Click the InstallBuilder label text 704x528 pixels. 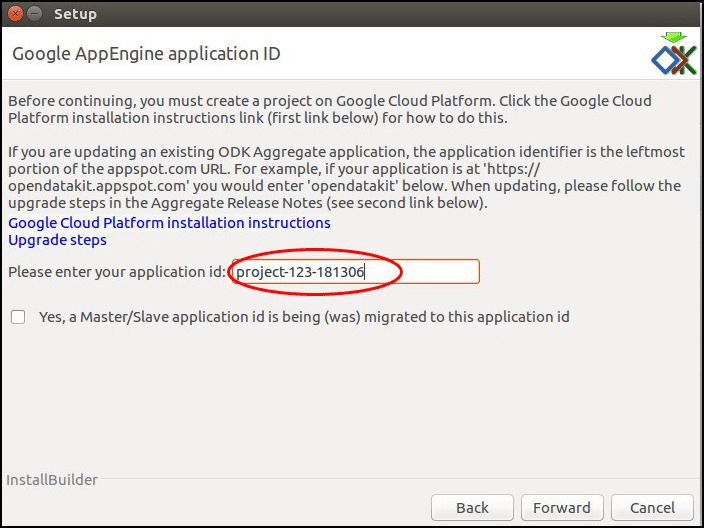point(52,480)
